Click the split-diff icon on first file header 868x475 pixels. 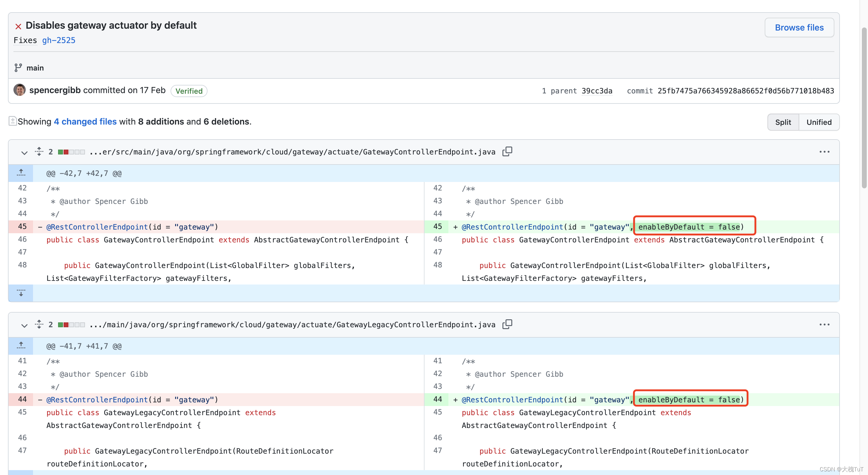(x=39, y=151)
